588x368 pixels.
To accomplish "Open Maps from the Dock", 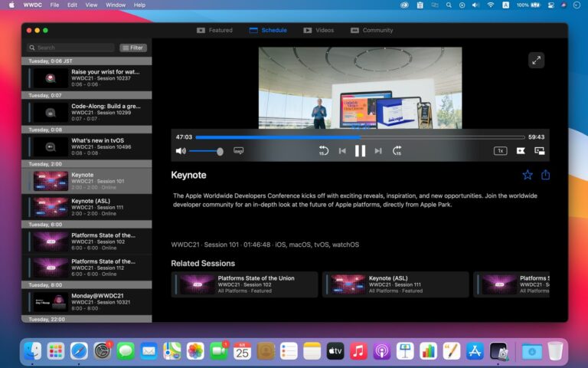I will [172, 351].
